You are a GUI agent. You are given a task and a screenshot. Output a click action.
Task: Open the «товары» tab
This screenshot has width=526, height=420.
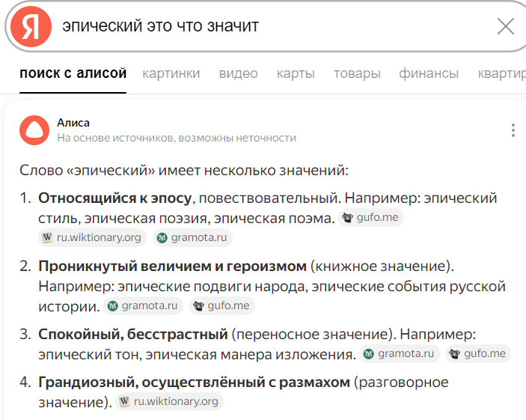click(x=357, y=73)
